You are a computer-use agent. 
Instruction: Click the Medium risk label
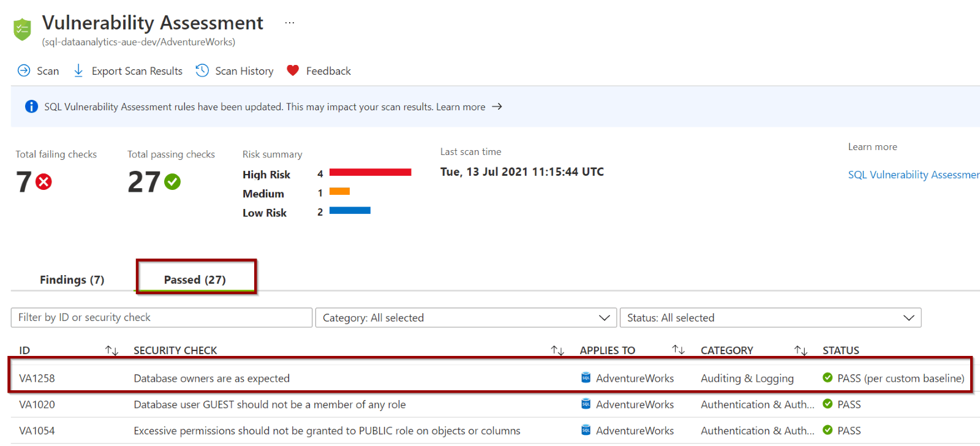[263, 194]
